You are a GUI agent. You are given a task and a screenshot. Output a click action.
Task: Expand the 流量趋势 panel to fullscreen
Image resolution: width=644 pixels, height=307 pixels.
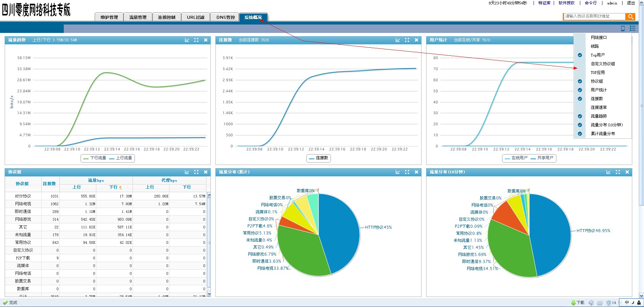[x=196, y=40]
